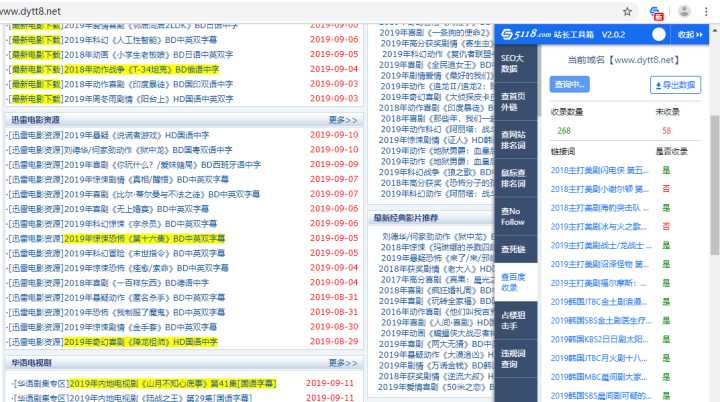Open the 迅雷电影资源 section heading
The width and height of the screenshot is (720, 402).
point(35,120)
